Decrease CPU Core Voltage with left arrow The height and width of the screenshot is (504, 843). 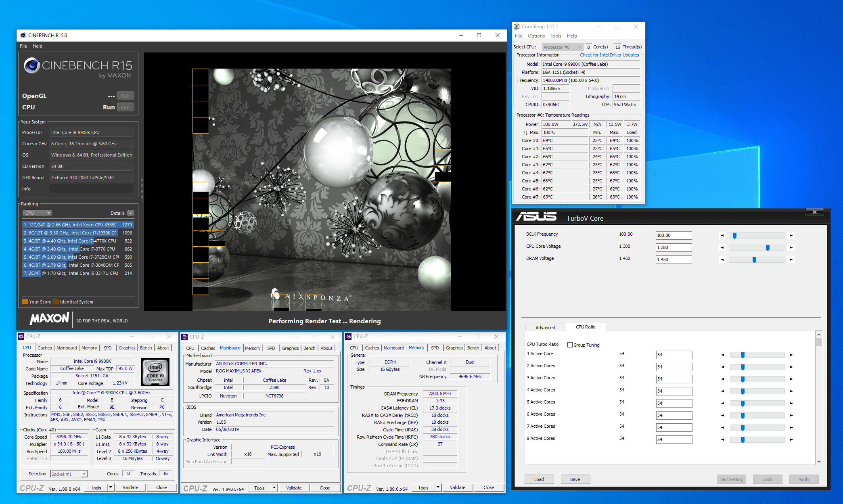coord(722,247)
